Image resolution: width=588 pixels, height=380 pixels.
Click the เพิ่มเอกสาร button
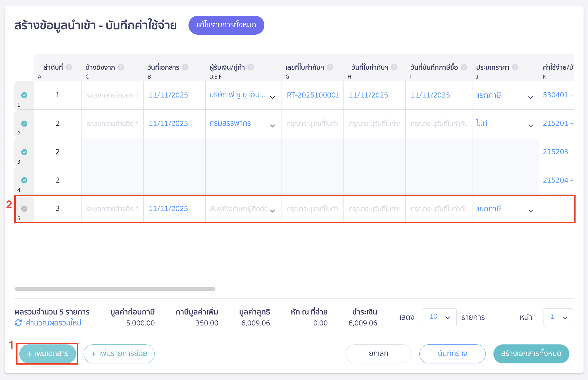[47, 354]
